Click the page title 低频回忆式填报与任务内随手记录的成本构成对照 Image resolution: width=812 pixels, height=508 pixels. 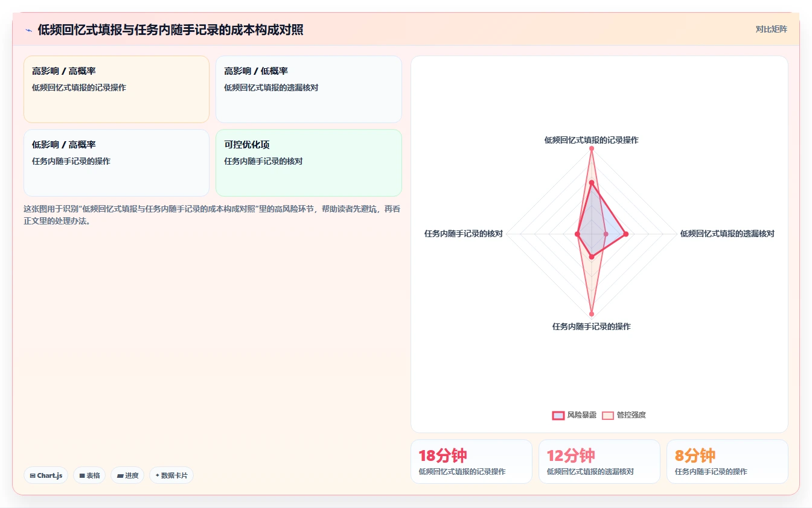(170, 30)
